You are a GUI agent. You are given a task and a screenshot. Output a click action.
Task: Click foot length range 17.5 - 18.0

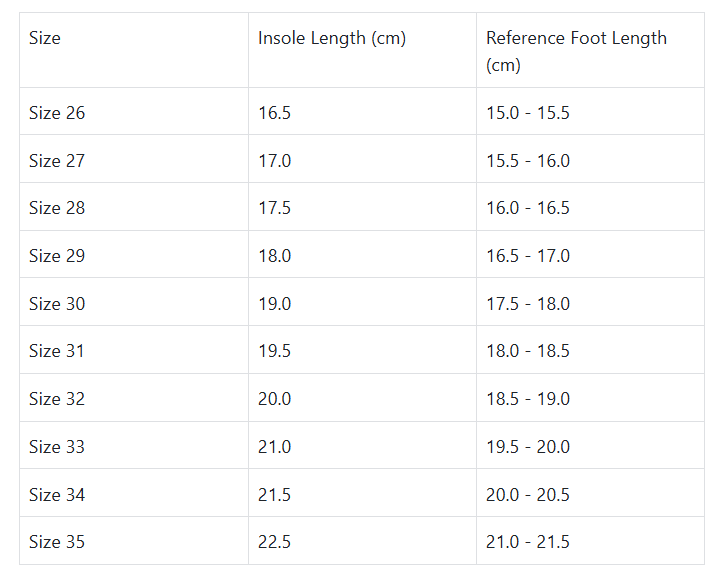[x=528, y=304]
